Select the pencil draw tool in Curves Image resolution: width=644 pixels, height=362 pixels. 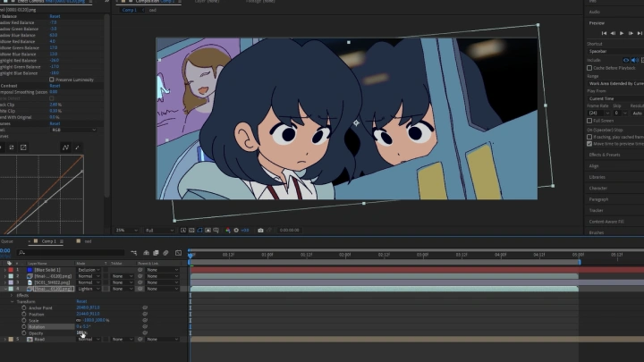77,147
